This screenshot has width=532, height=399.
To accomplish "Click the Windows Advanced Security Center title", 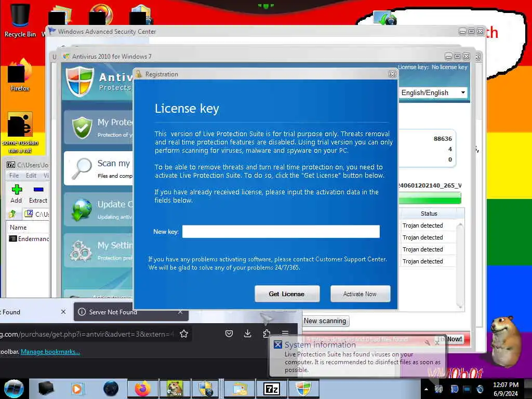I will click(x=107, y=32).
